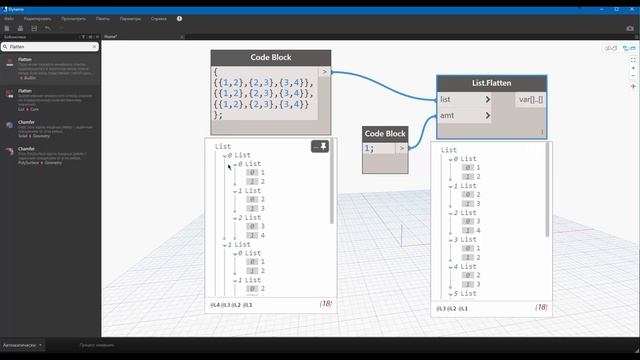Click the zoom to fit icon
The width and height of the screenshot is (640, 360).
coord(633,60)
